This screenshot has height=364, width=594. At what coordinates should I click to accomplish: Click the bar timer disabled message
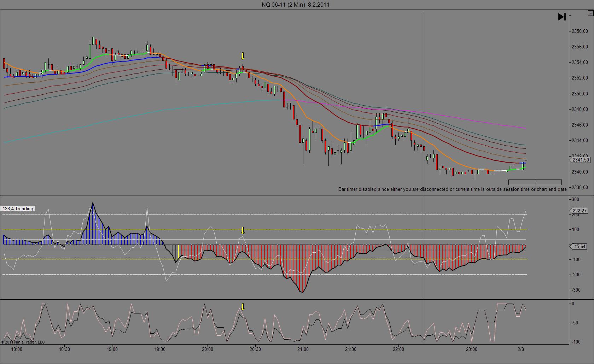tap(452, 189)
